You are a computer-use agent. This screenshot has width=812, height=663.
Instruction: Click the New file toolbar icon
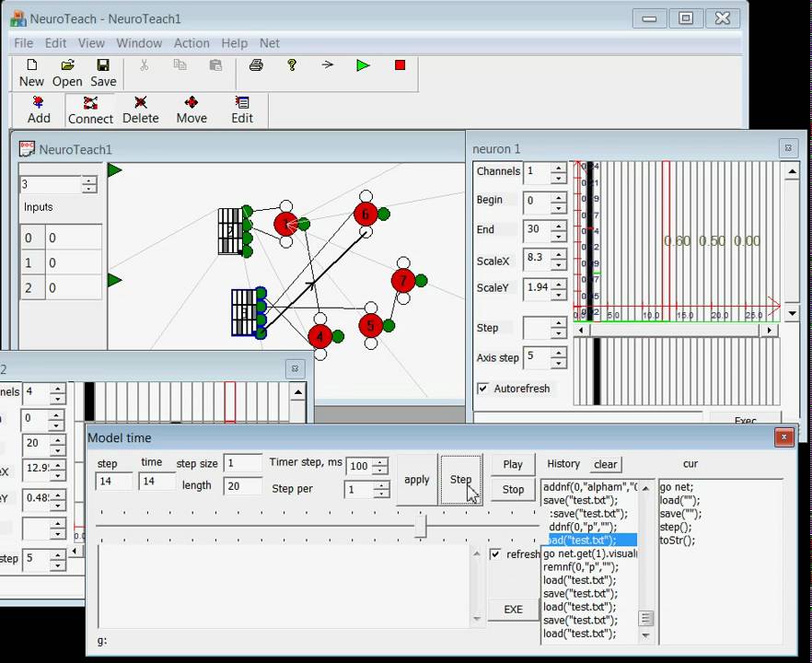31,65
